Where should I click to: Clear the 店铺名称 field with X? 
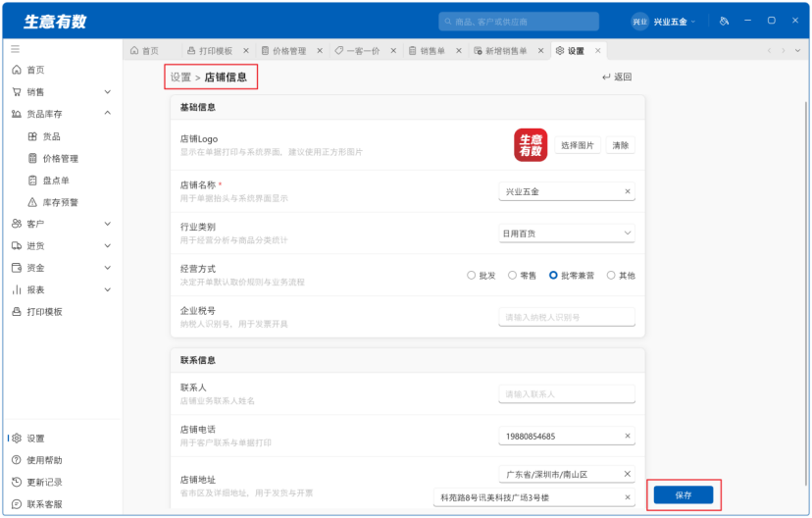coord(627,191)
